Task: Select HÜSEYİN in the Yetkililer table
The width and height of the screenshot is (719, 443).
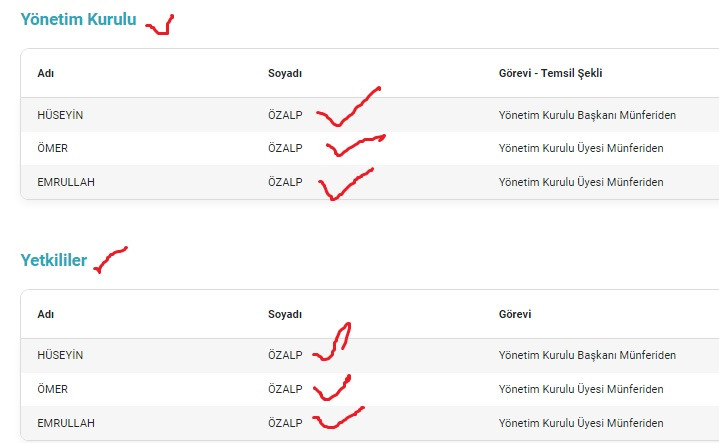Action: 60,355
